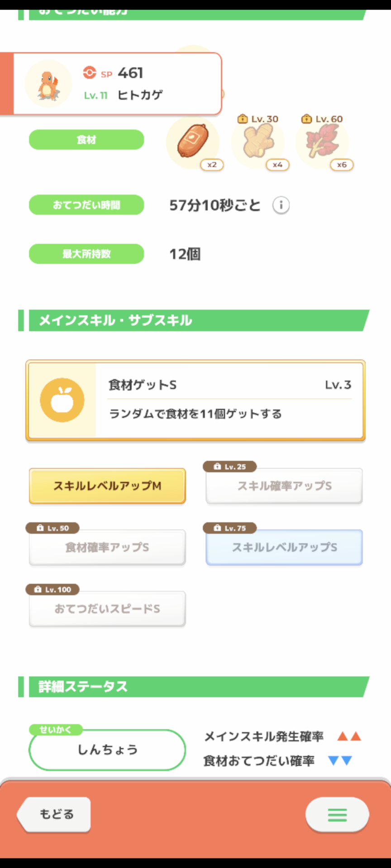Tap the sausage ingredient icon
This screenshot has width=391, height=868.
(193, 142)
